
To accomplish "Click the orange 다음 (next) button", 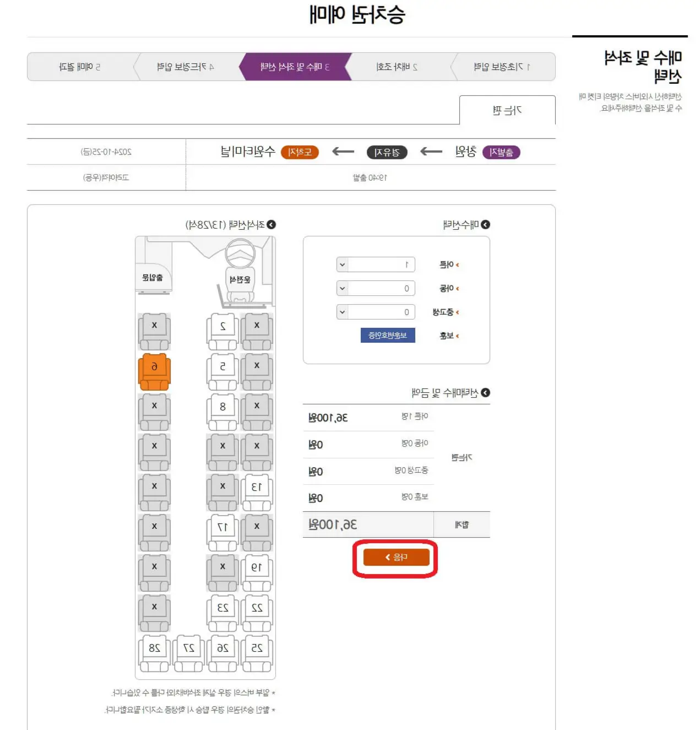I will (396, 558).
